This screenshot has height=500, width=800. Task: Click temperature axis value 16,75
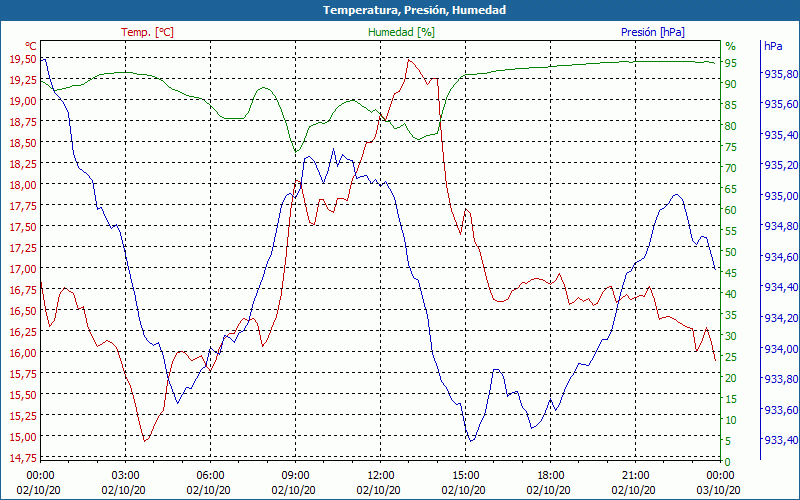pos(23,290)
